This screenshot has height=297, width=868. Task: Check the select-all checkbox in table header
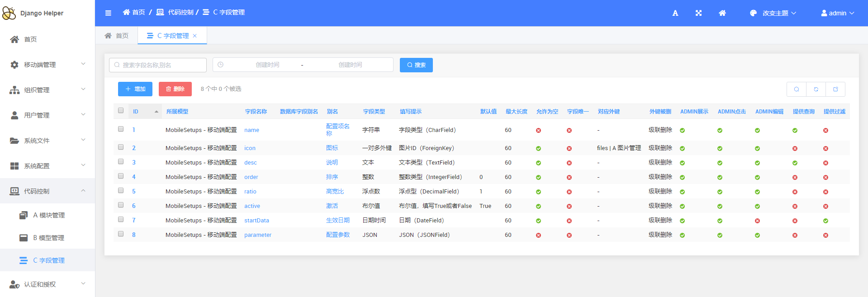(121, 111)
